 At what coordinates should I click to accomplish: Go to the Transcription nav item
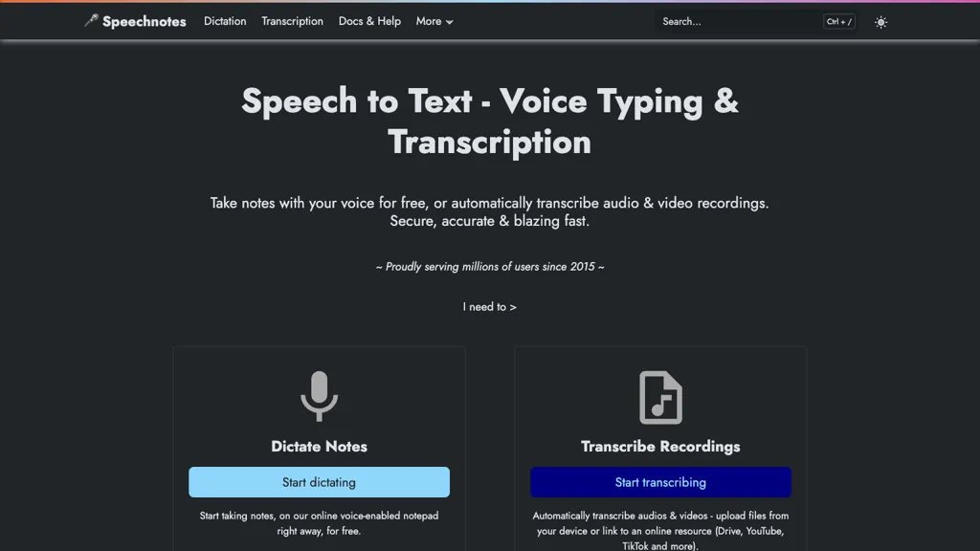pyautogui.click(x=292, y=21)
